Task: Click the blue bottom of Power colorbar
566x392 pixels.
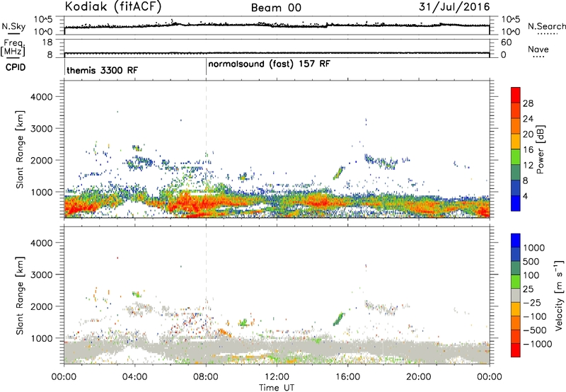Action: (x=516, y=204)
